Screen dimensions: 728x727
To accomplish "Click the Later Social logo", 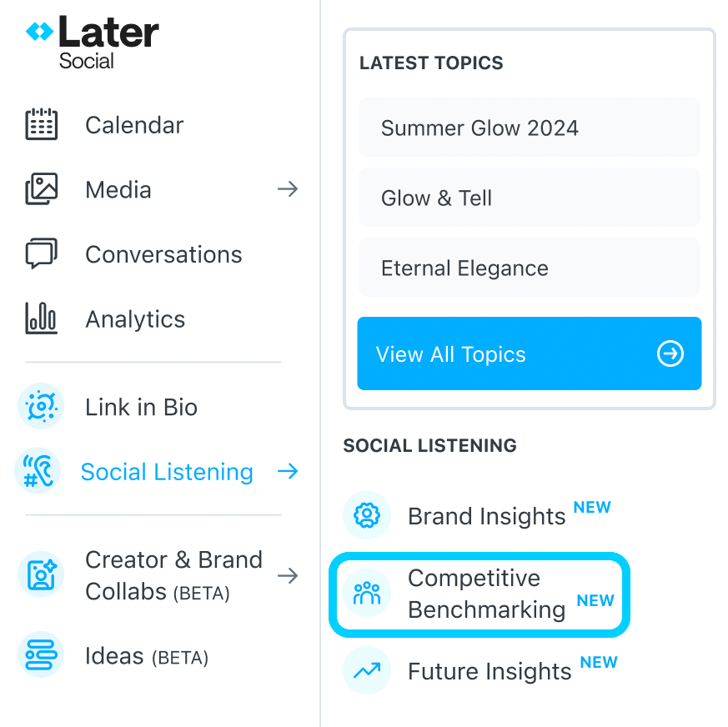I will (x=92, y=43).
